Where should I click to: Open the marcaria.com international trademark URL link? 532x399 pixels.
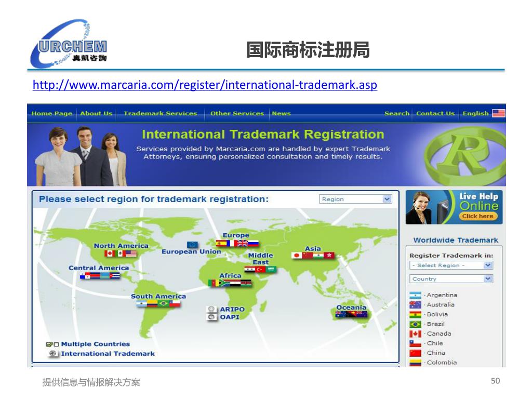click(205, 85)
